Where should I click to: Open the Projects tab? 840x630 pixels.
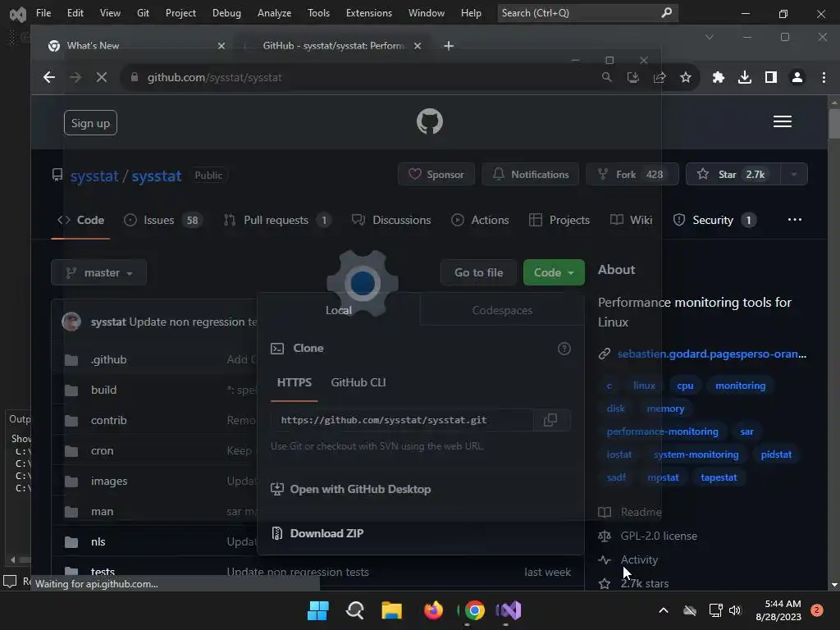559,220
